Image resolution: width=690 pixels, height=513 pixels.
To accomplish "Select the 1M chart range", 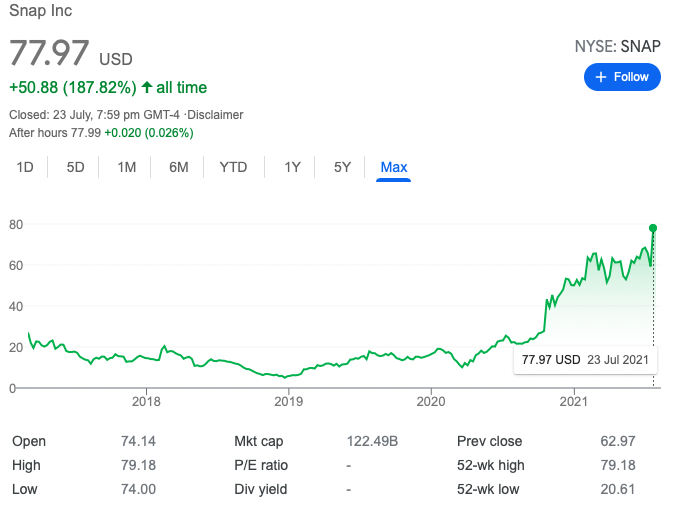I will (127, 167).
